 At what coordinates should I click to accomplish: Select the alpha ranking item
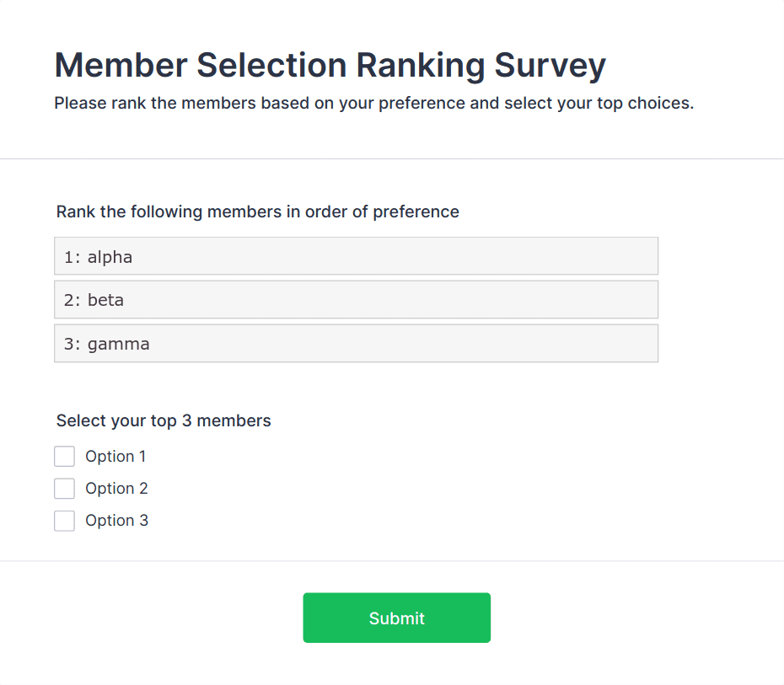pos(356,256)
